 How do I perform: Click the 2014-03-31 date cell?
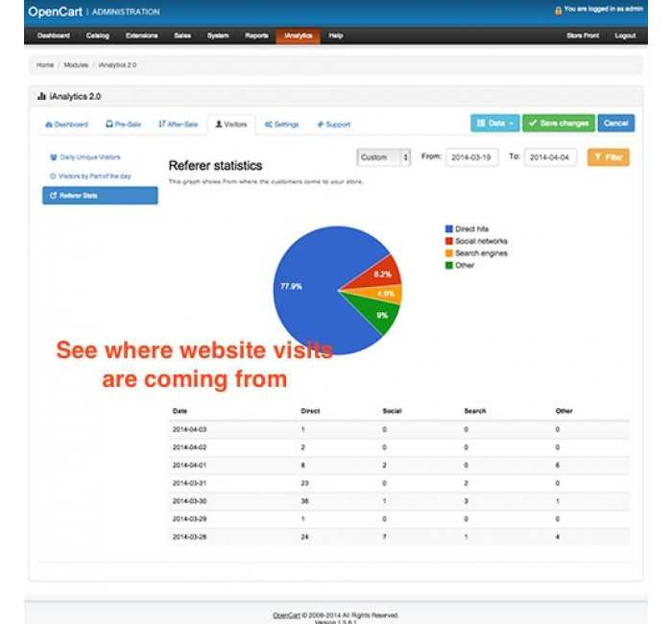(x=189, y=484)
